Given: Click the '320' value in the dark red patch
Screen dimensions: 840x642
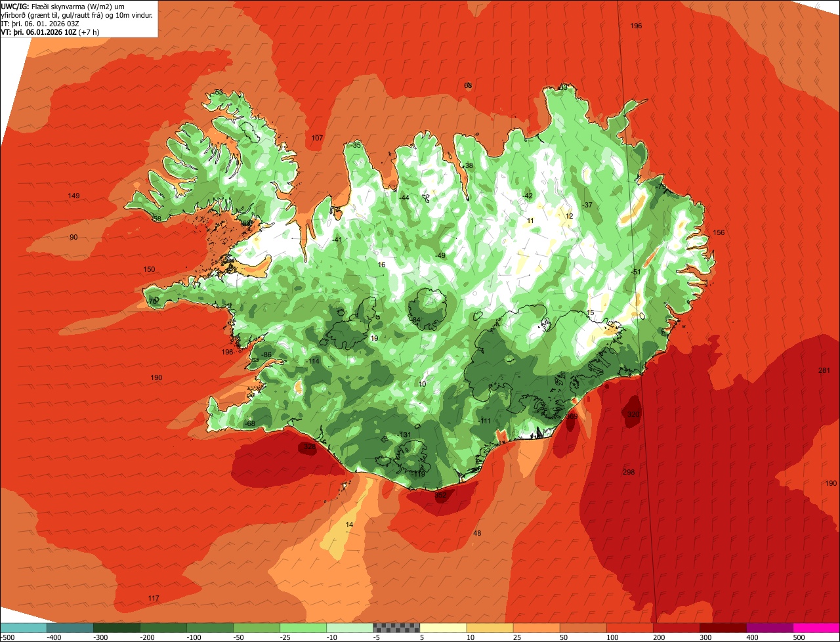Looking at the screenshot, I should point(633,414).
